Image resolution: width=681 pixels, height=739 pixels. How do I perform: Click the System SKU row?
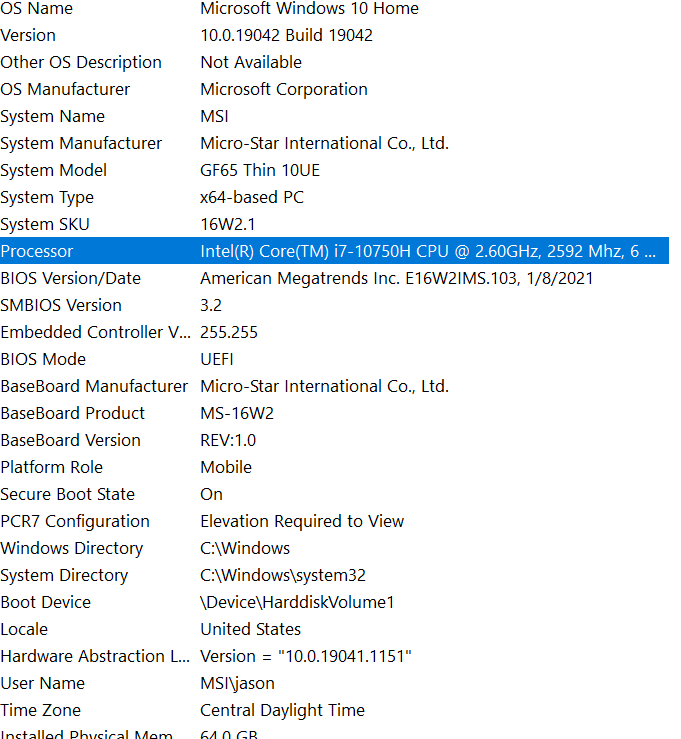tap(45, 225)
